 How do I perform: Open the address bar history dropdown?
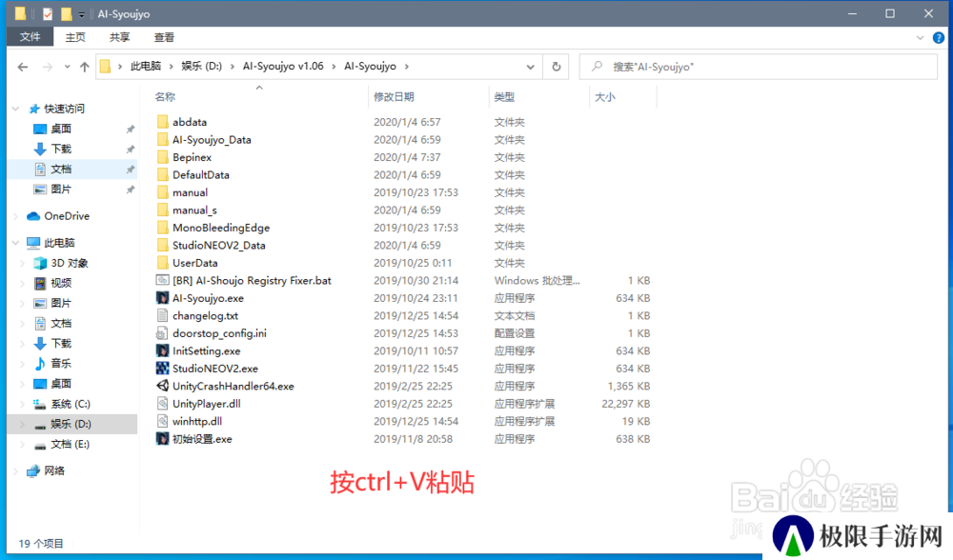click(530, 67)
